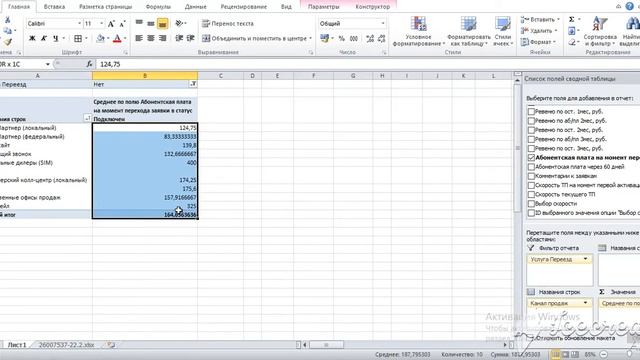Increase font size with large A

coord(111,24)
